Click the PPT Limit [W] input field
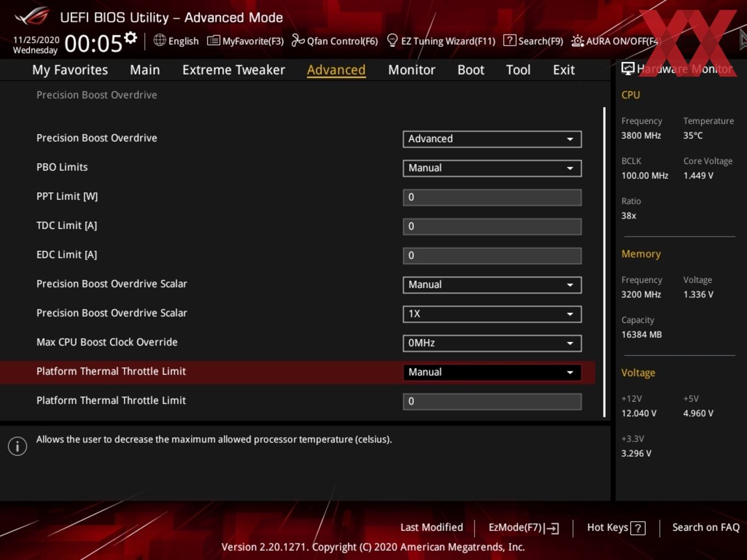This screenshot has height=560, width=747. point(492,197)
